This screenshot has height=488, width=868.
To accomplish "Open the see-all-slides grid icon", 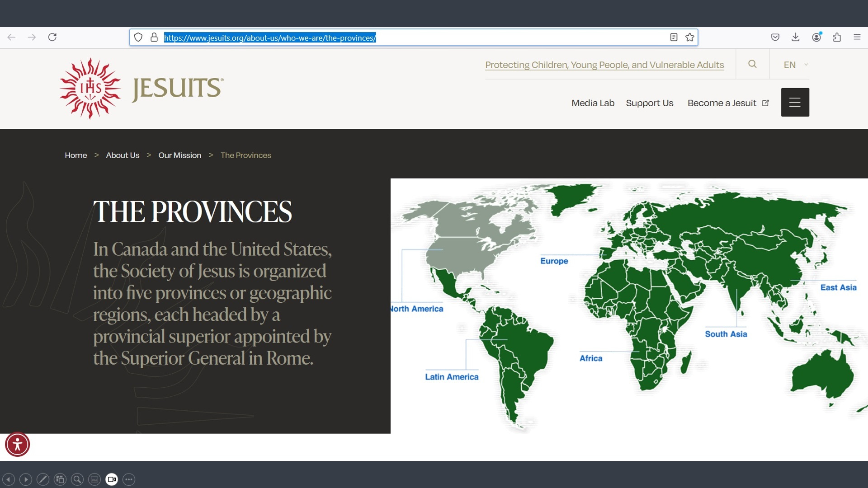I will point(60,479).
